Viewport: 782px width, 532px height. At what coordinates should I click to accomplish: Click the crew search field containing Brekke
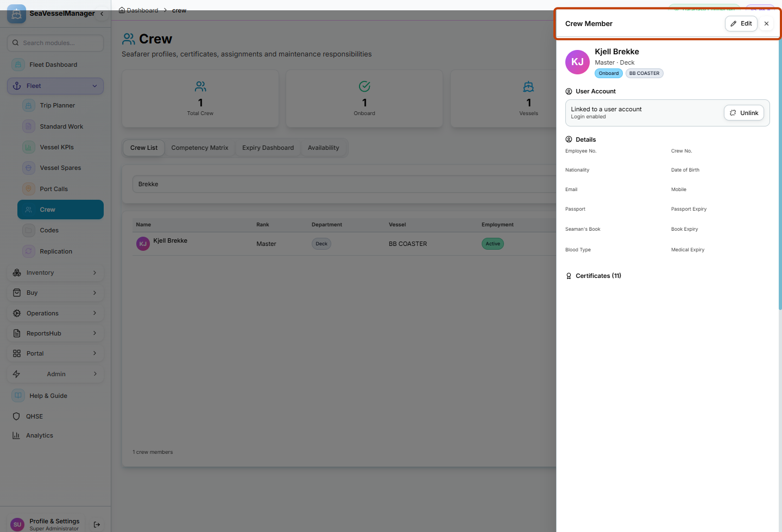point(344,184)
